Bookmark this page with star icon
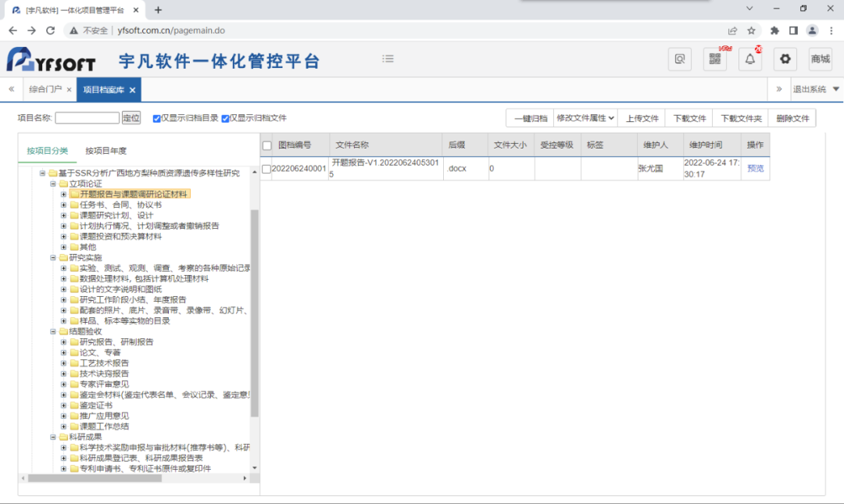The width and height of the screenshot is (844, 504). 752,30
